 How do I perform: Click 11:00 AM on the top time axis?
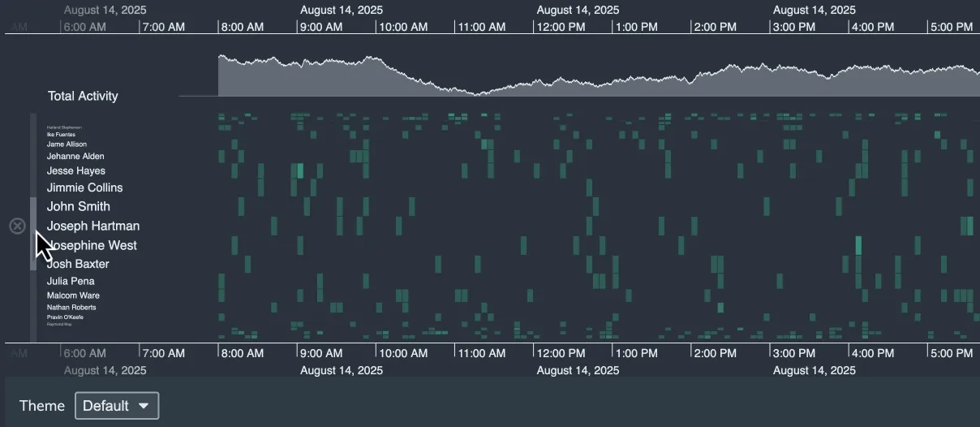[x=482, y=27]
